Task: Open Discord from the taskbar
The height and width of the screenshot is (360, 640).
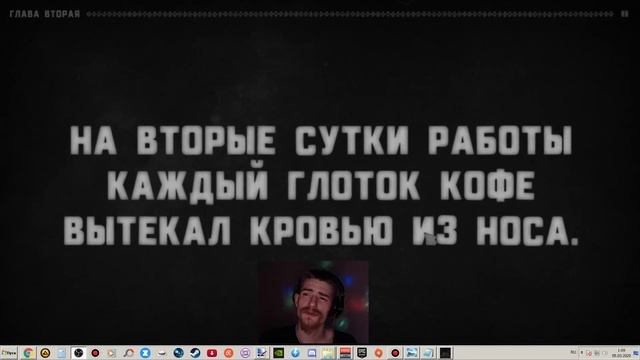Action: (x=312, y=353)
